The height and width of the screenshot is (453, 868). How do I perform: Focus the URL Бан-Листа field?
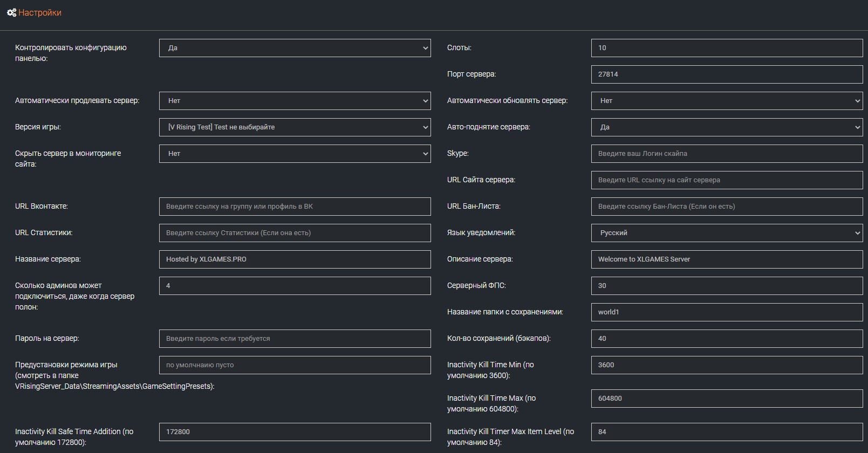(727, 207)
